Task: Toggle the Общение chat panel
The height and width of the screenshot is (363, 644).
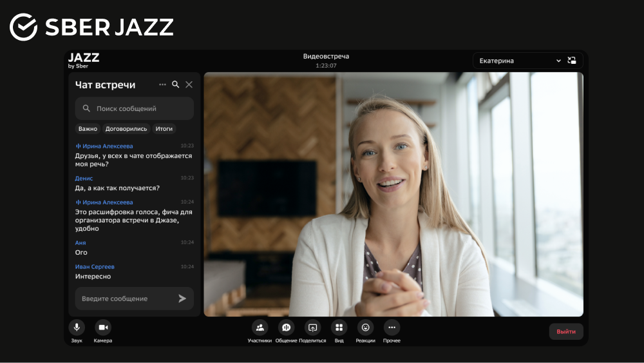Action: (286, 328)
